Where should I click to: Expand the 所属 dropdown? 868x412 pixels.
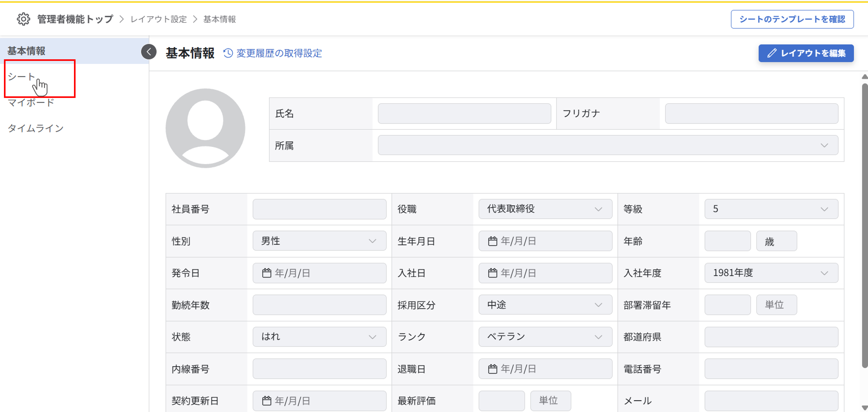[608, 145]
